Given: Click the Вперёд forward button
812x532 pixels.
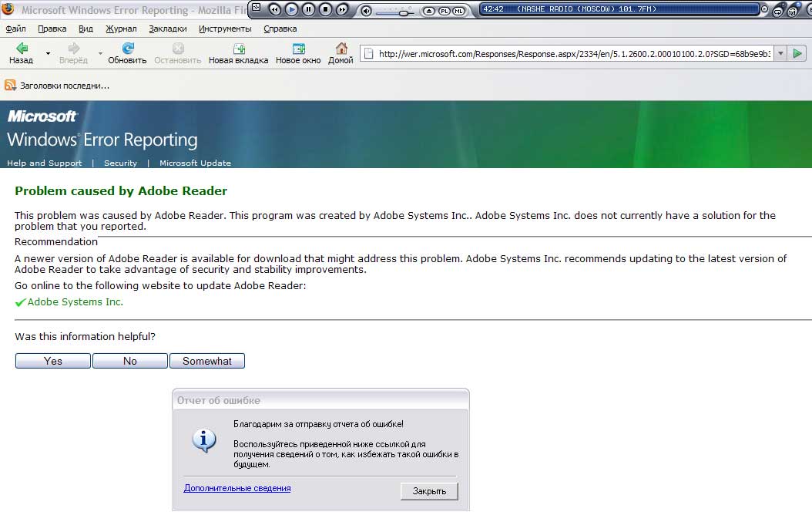Looking at the screenshot, I should [73, 53].
